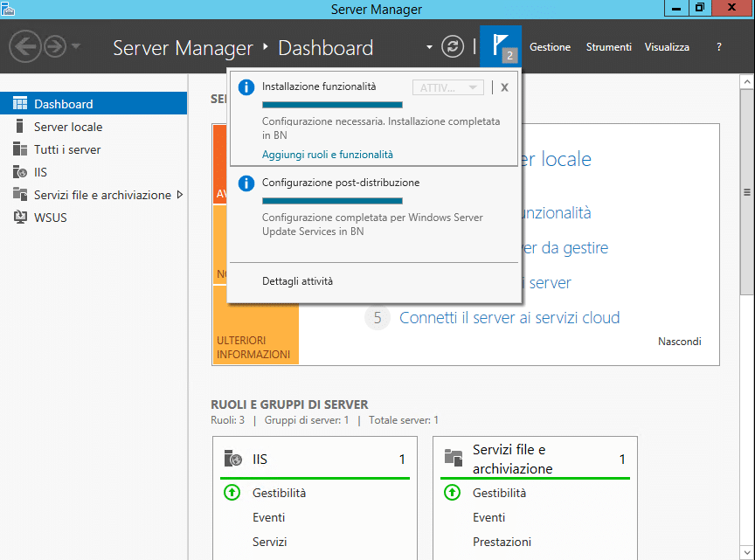Open the Gestione menu
Screen dimensions: 755x560
pos(550,47)
